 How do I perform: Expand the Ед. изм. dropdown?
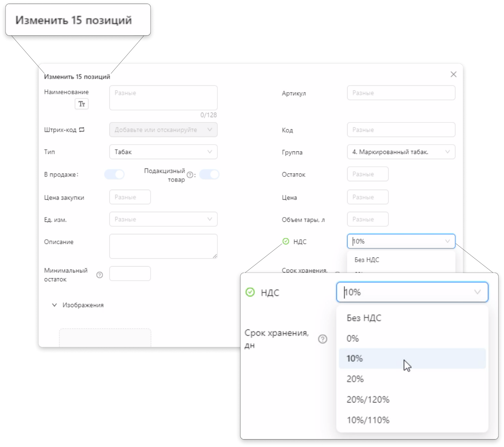pos(163,219)
